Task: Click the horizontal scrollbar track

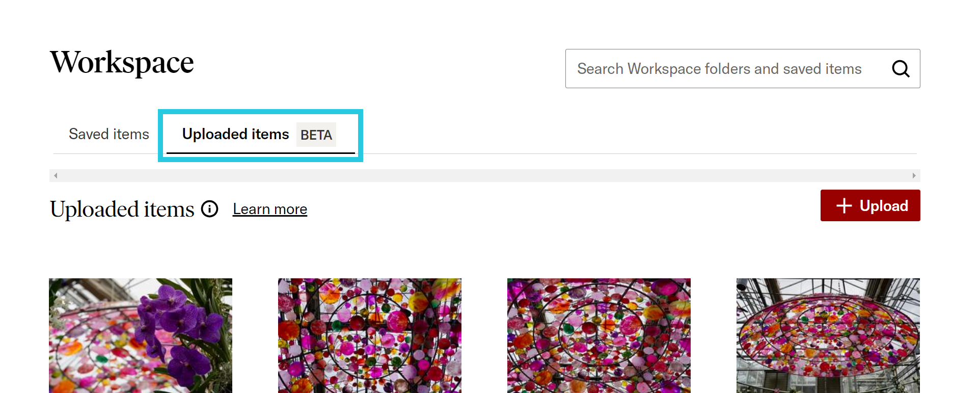Action: click(x=484, y=176)
